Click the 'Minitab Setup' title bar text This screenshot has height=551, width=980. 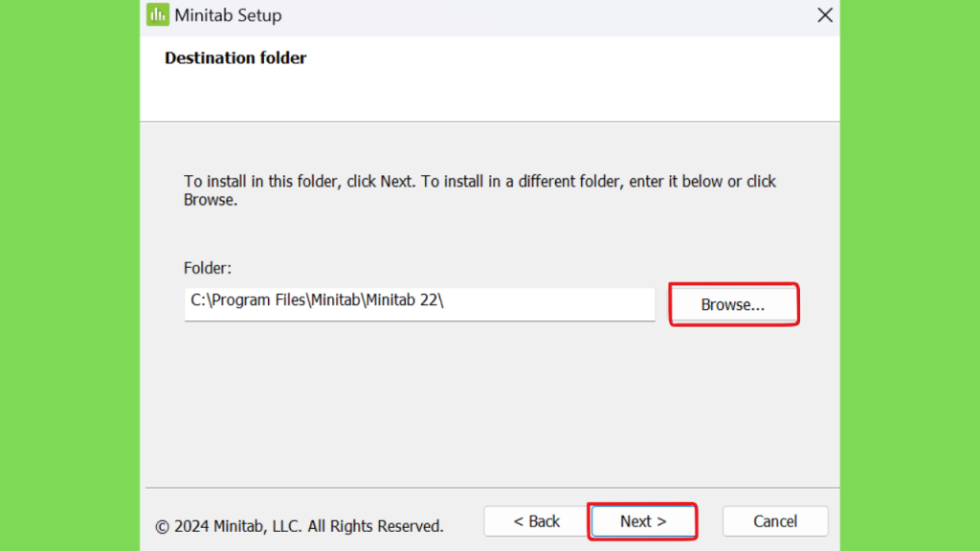point(228,15)
